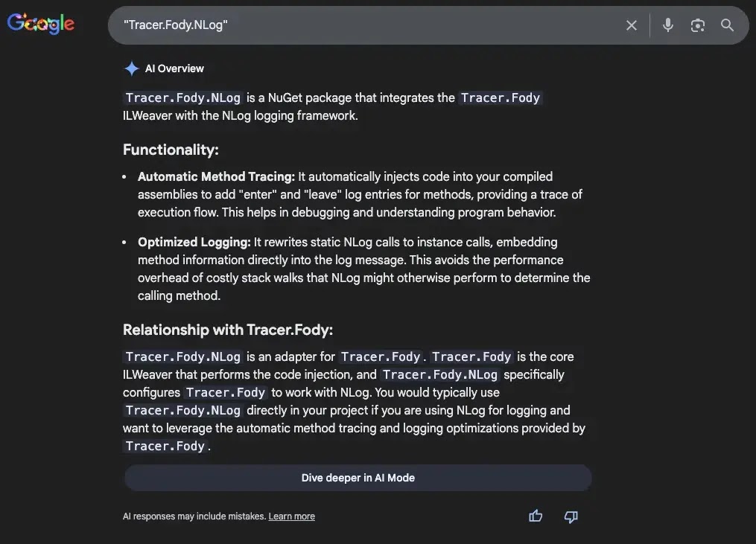The width and height of the screenshot is (756, 544).
Task: Click the Google logo to return home
Action: click(40, 23)
